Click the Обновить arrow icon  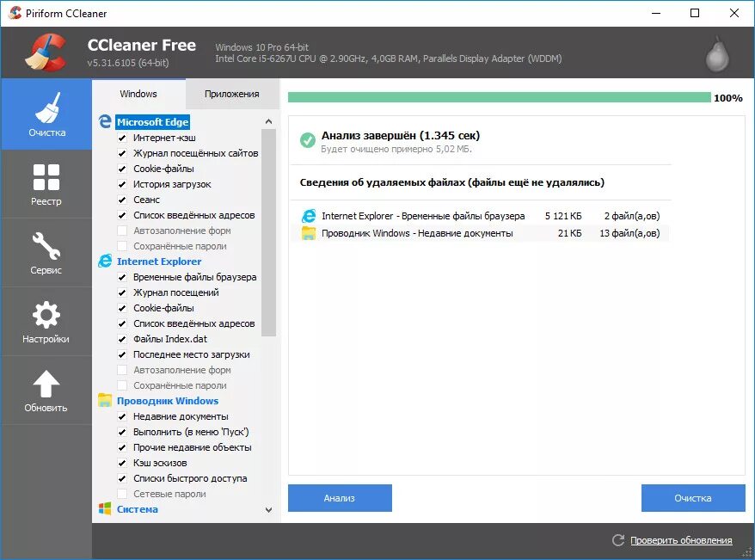46,384
